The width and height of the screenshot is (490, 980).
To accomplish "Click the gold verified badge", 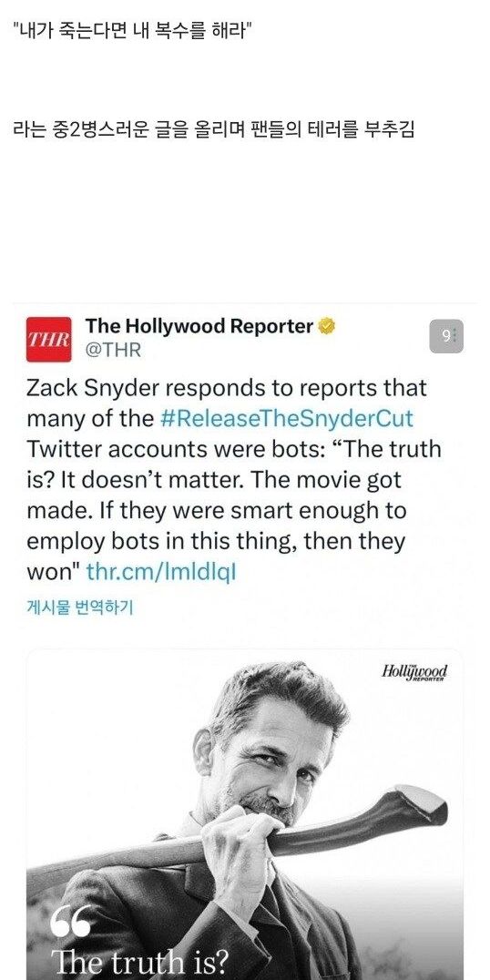I will coord(328,326).
